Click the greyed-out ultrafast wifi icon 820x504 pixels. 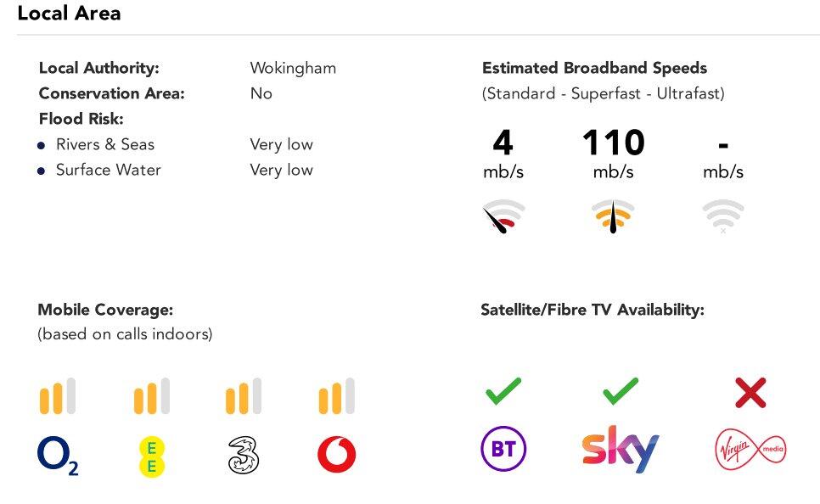[x=723, y=216]
